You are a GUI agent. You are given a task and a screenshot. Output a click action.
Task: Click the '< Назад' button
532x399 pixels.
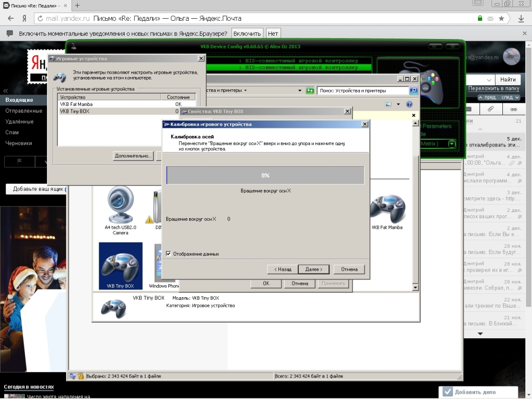(282, 269)
